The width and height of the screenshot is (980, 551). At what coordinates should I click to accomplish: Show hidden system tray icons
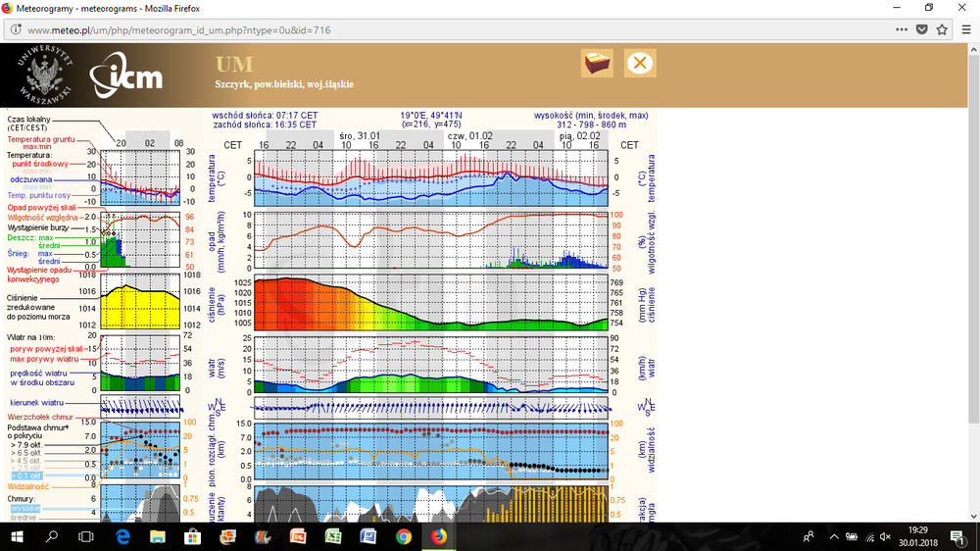coord(834,536)
